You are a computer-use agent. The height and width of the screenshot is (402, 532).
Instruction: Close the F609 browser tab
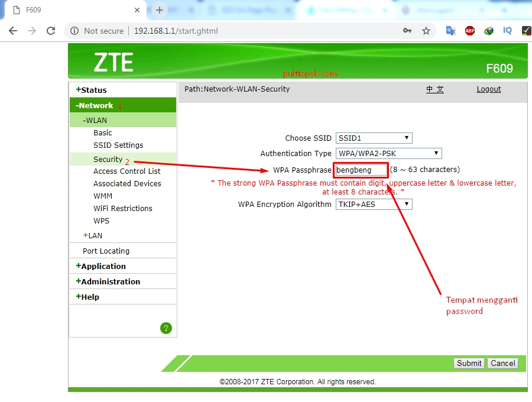[137, 10]
